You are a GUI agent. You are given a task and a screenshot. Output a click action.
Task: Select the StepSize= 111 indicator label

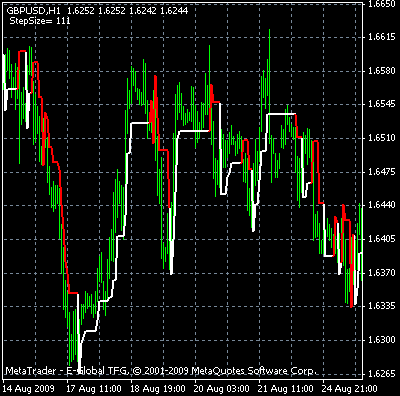click(40, 21)
